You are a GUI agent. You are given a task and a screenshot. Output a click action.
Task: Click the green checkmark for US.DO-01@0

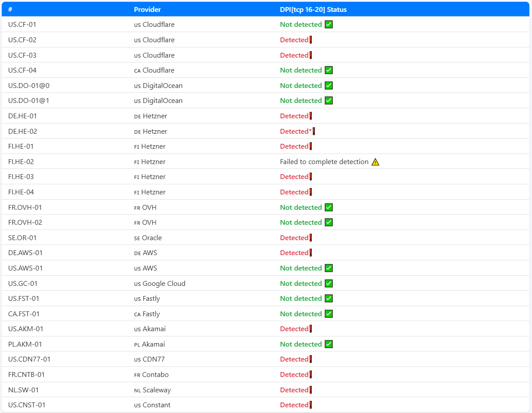[x=328, y=86]
